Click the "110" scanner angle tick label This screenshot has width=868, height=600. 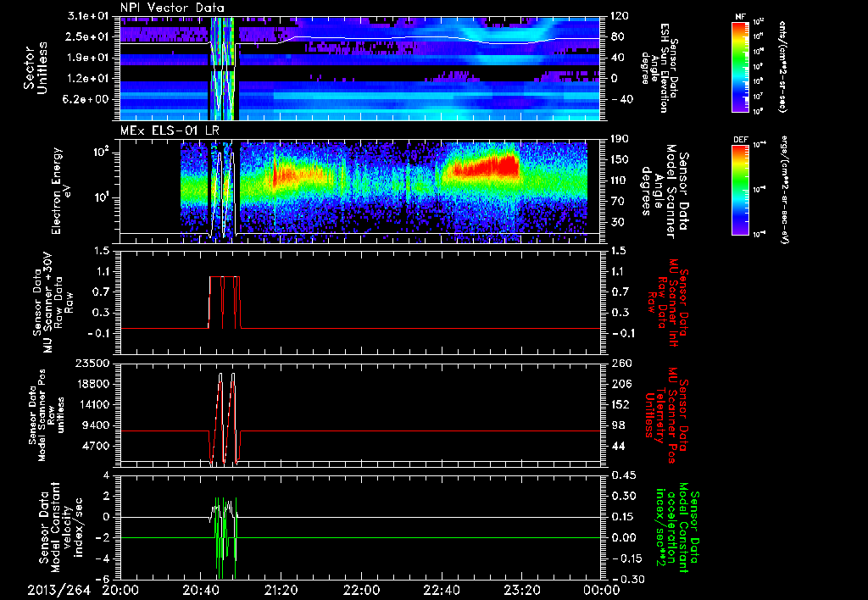(620, 181)
